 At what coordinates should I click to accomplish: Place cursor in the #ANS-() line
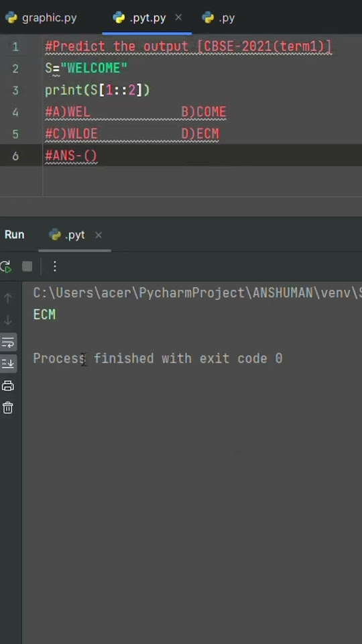pos(71,156)
